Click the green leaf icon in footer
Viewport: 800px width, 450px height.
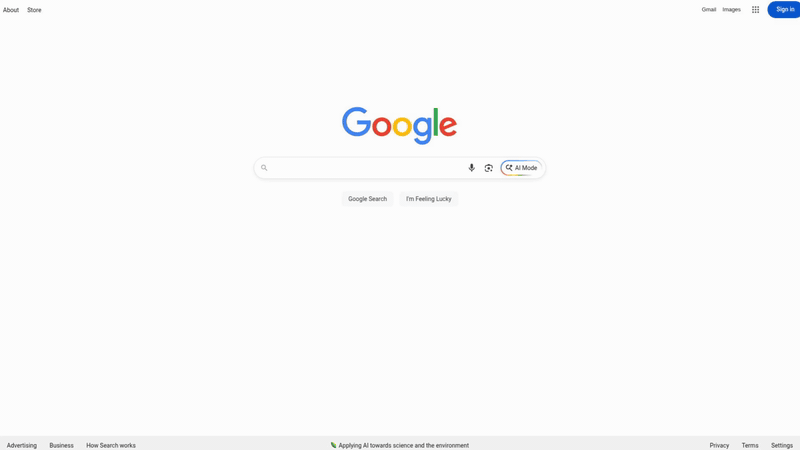(333, 445)
